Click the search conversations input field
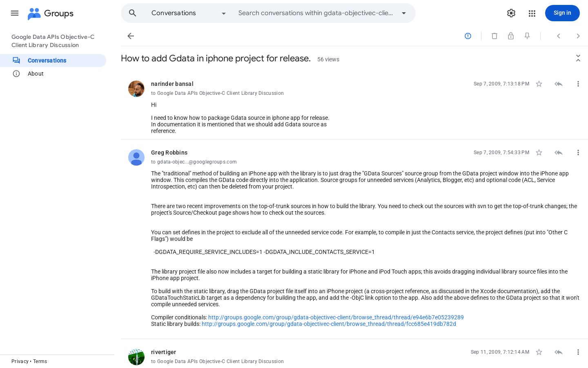This screenshot has width=588, height=368. (x=316, y=13)
